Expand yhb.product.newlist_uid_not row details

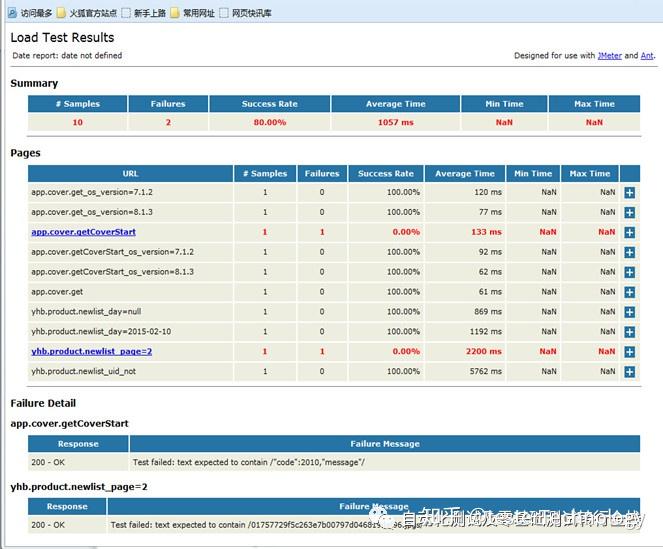629,372
